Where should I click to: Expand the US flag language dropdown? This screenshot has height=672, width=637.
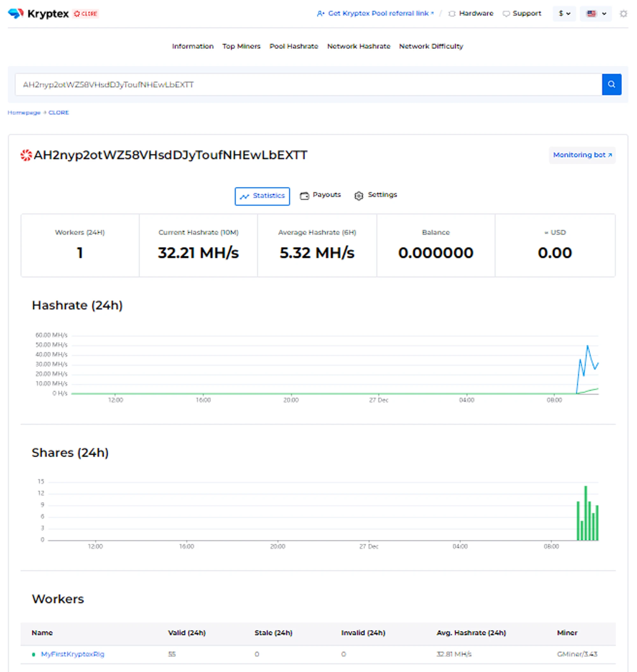click(x=596, y=14)
